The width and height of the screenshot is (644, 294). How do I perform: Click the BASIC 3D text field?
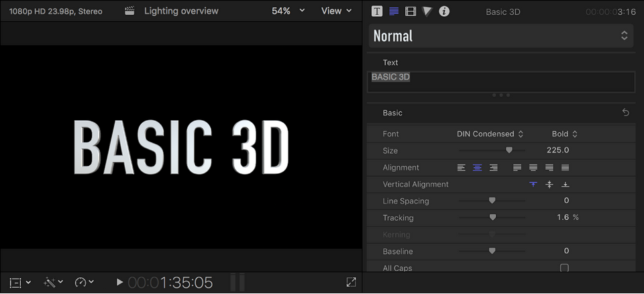click(x=501, y=82)
